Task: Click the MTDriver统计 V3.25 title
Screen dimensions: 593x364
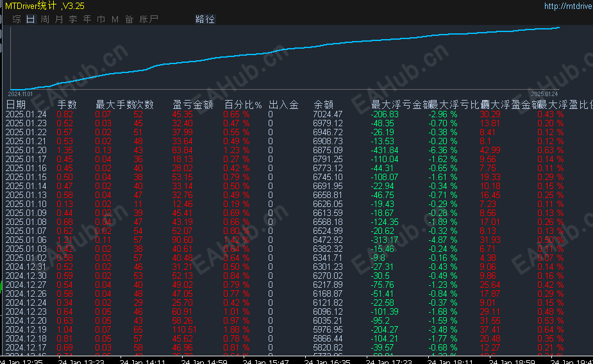Action: [x=45, y=6]
